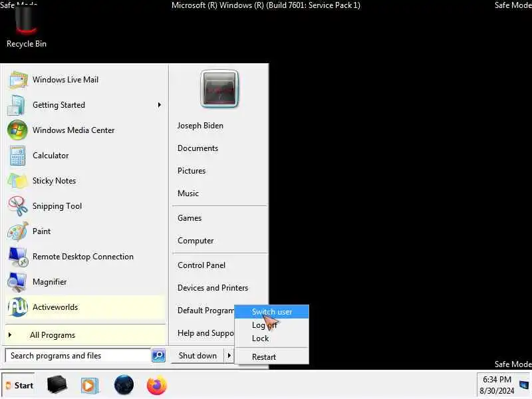The image size is (532, 399).
Task: Open the black box taskbar icon
Action: point(57,385)
